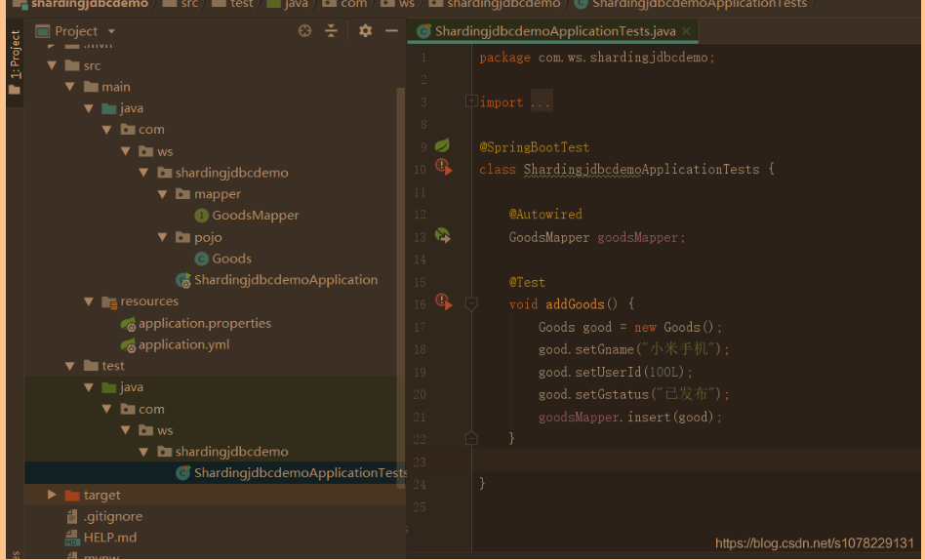Image resolution: width=925 pixels, height=560 pixels.
Task: Click the Spring bean gutter icon on line 9
Action: [442, 145]
